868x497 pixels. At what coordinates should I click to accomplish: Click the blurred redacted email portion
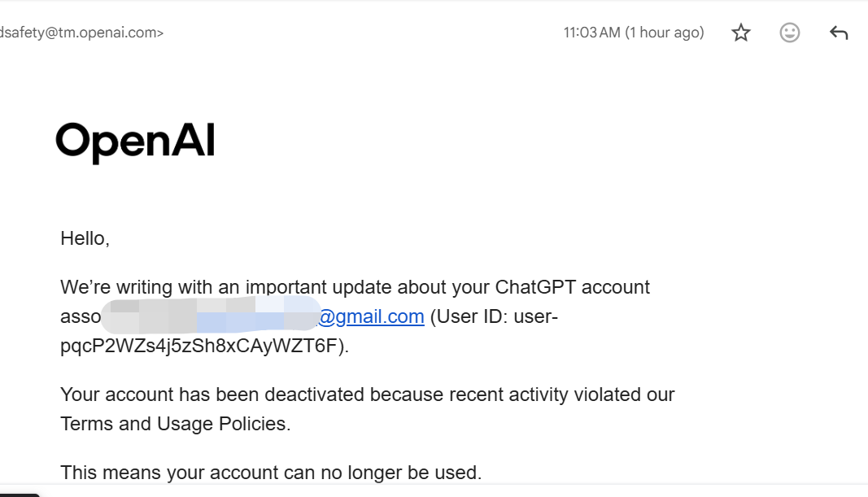point(211,315)
